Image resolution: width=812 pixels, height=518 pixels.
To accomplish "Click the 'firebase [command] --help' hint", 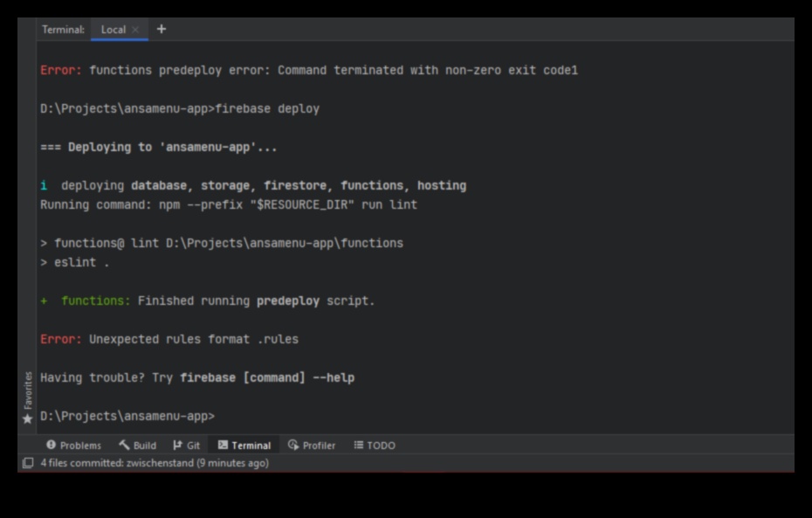I will [266, 377].
